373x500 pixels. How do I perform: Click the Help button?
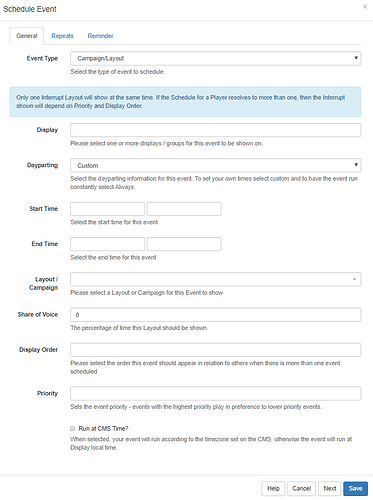coord(273,489)
